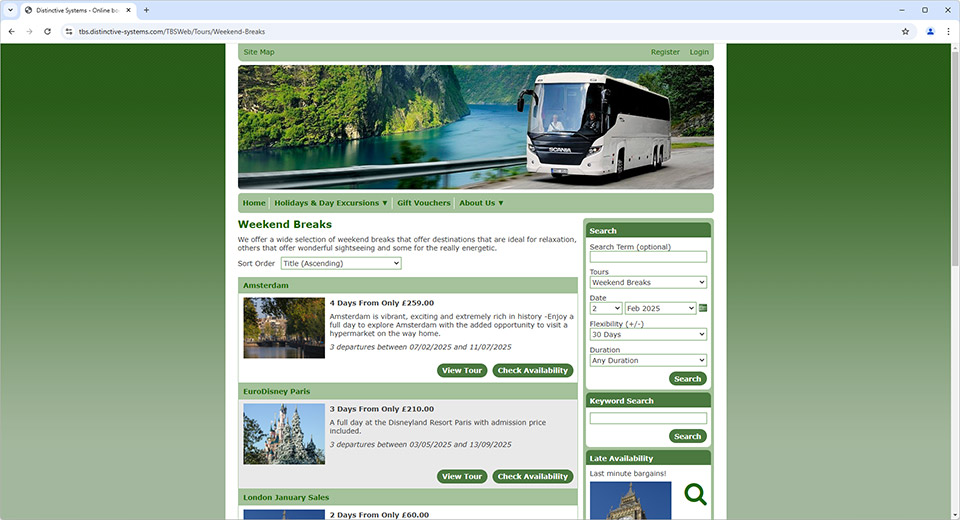Open the Chrome profile icon
960x520 pixels.
tap(930, 31)
